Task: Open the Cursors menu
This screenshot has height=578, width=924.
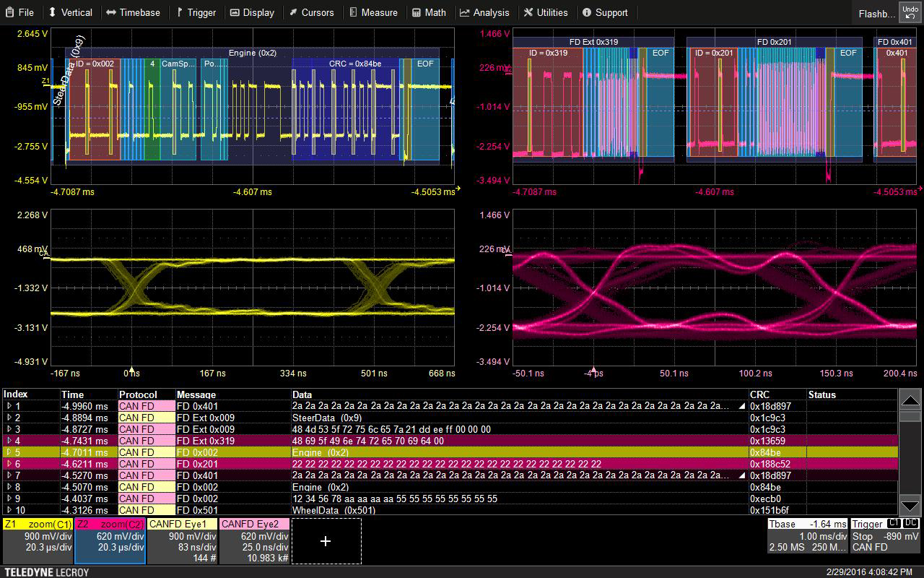Action: 311,12
